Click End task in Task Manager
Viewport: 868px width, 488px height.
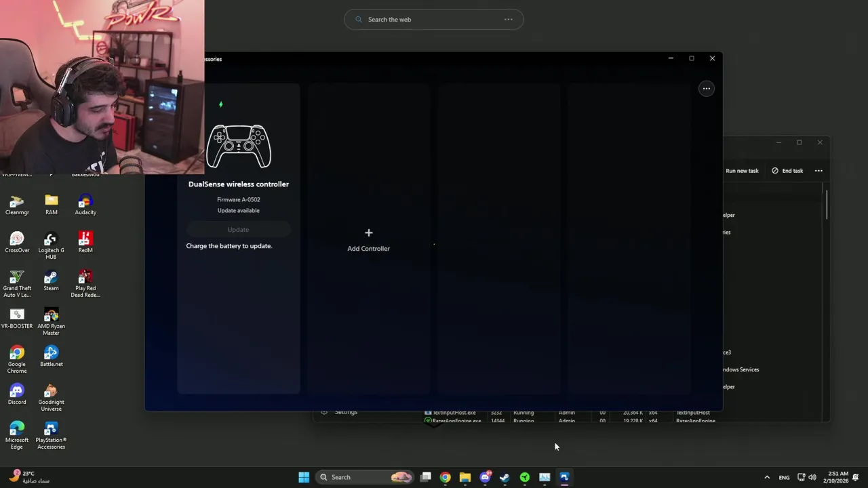pos(787,171)
